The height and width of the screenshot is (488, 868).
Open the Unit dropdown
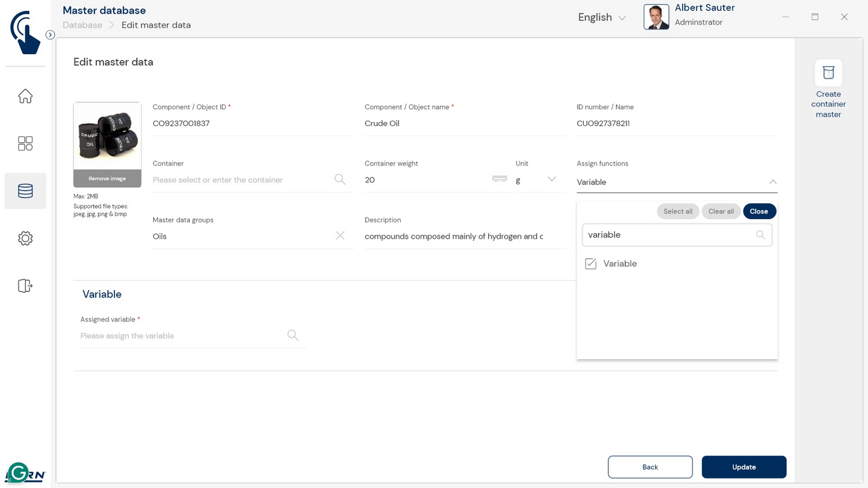click(551, 180)
